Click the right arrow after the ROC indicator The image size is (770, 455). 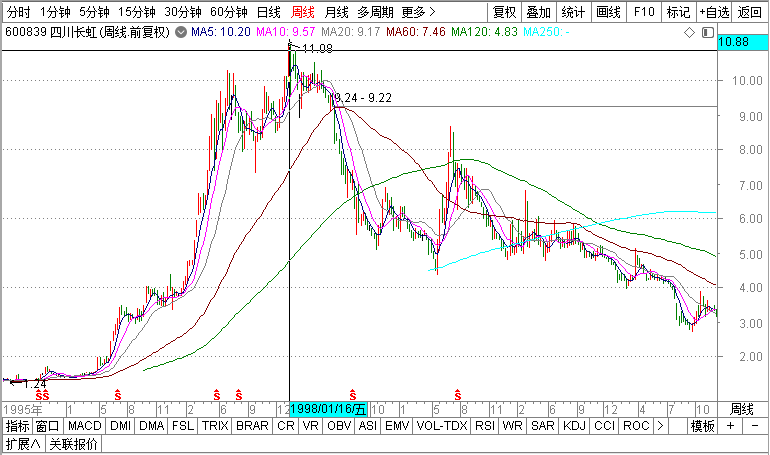coord(661,426)
